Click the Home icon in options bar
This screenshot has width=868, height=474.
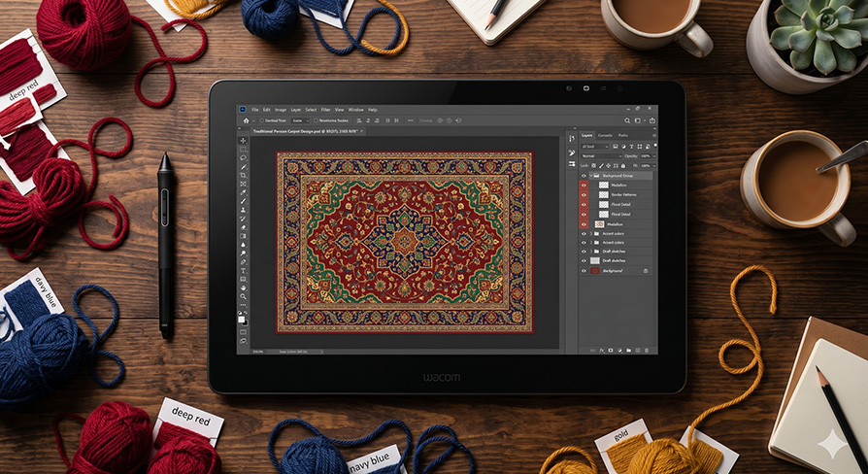tap(247, 120)
